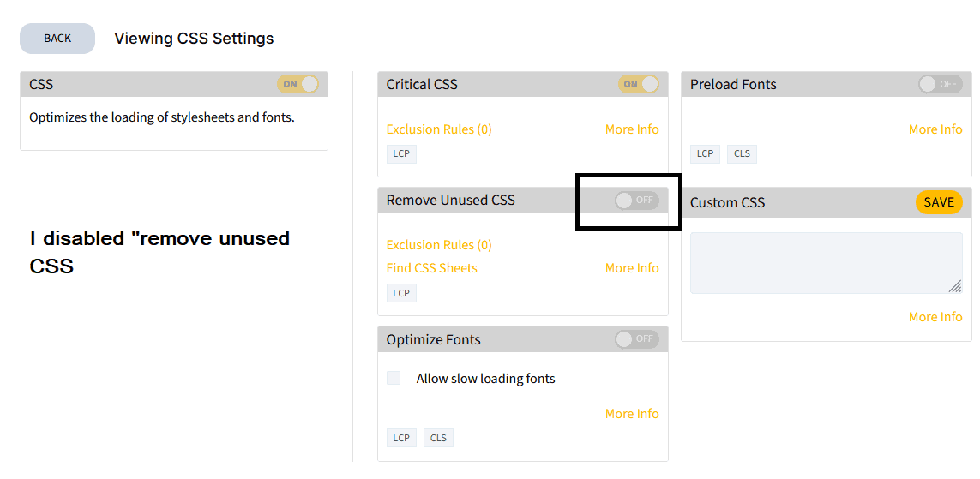980x479 pixels.
Task: Click the BACK button
Action: 57,39
